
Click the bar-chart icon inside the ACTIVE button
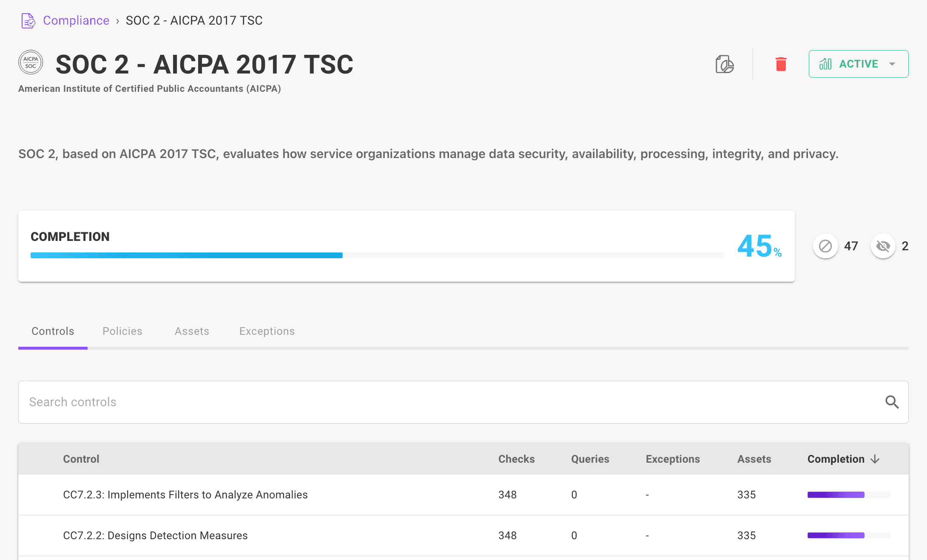coord(825,64)
